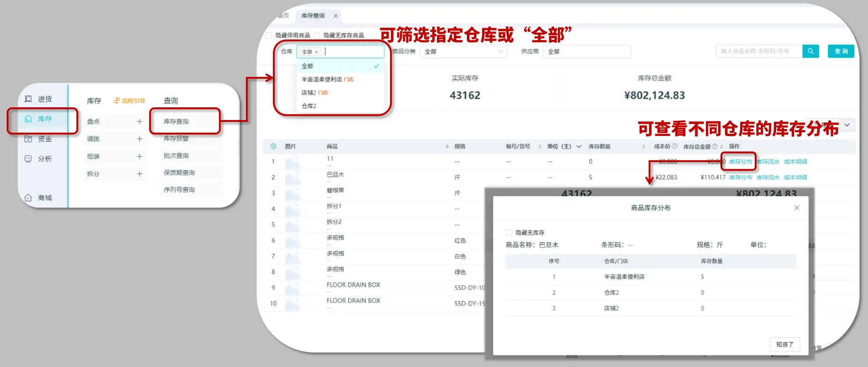
Task: Click the first FLOOR DRAIN BOX product, row 9
Action: tap(353, 285)
